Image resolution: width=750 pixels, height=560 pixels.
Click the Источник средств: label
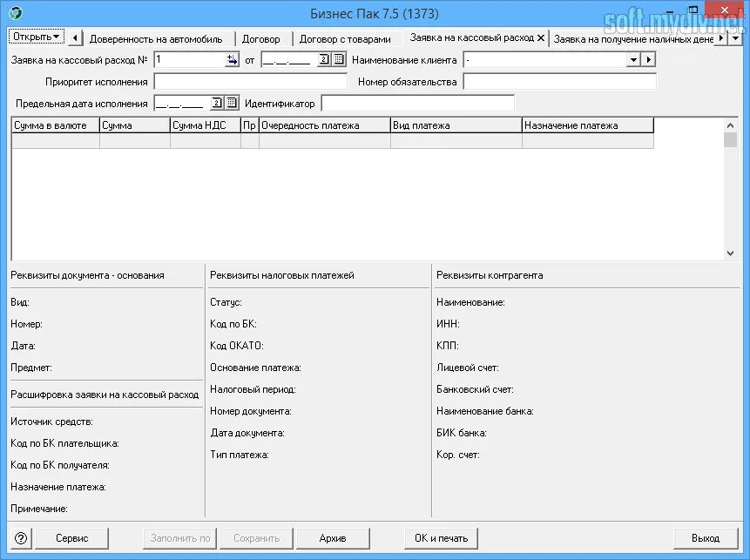click(51, 422)
